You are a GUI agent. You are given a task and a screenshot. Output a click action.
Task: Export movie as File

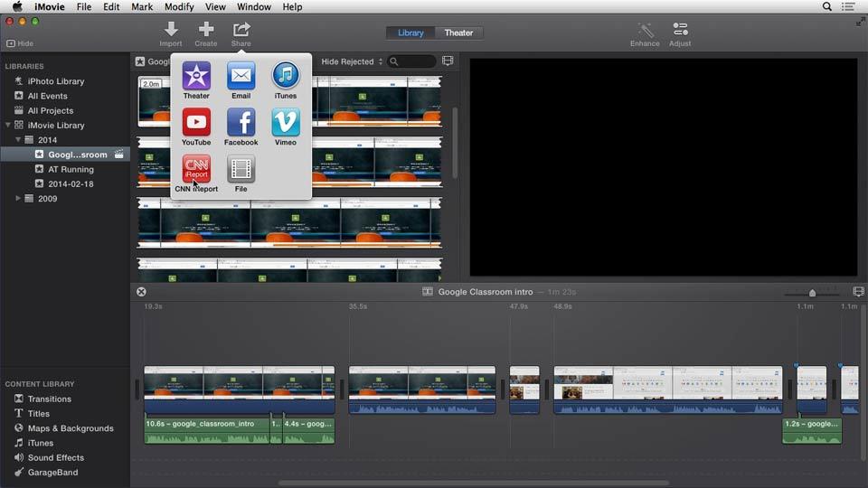(x=241, y=174)
